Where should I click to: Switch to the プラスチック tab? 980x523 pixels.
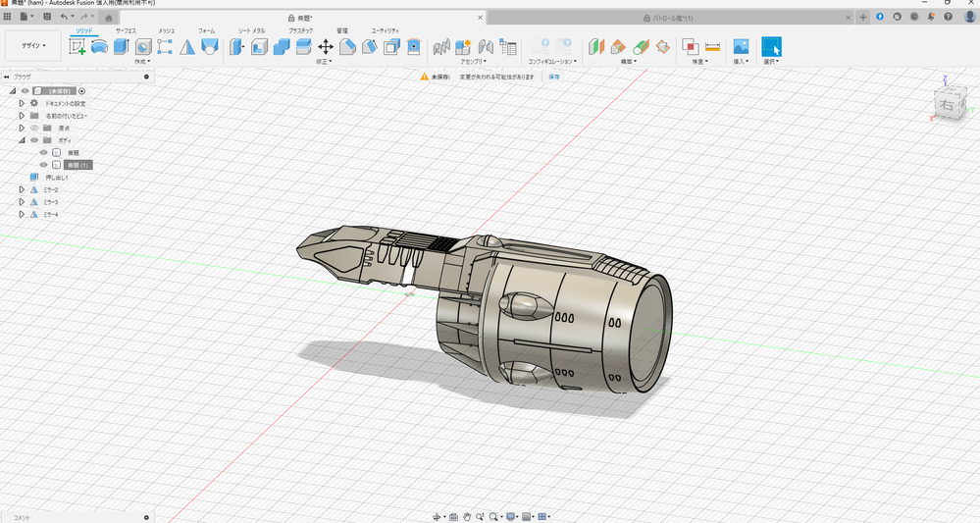300,30
